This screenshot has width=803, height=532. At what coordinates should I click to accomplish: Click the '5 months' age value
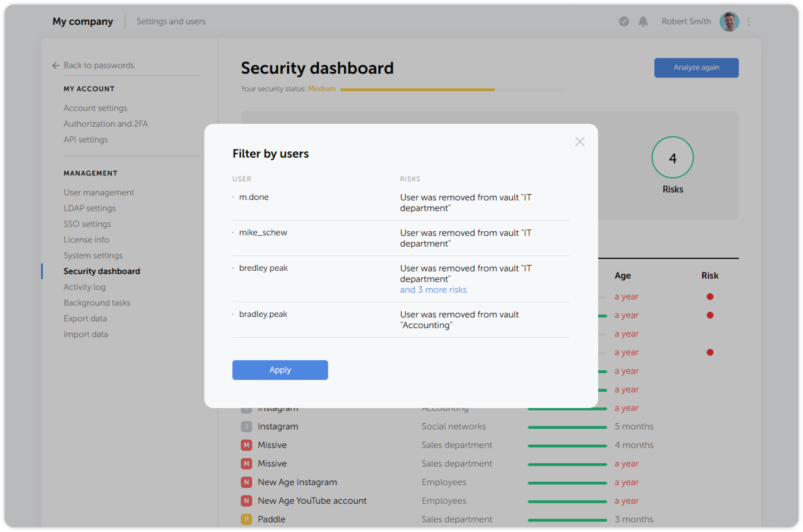tap(634, 427)
